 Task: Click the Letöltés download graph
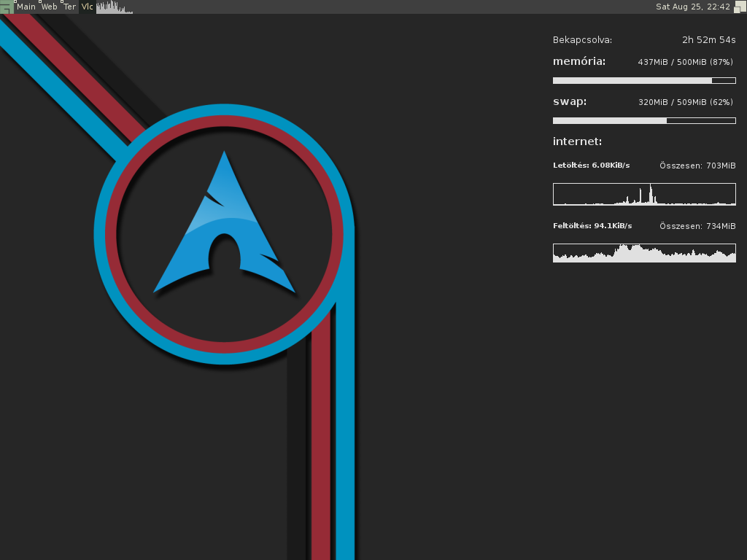click(644, 194)
